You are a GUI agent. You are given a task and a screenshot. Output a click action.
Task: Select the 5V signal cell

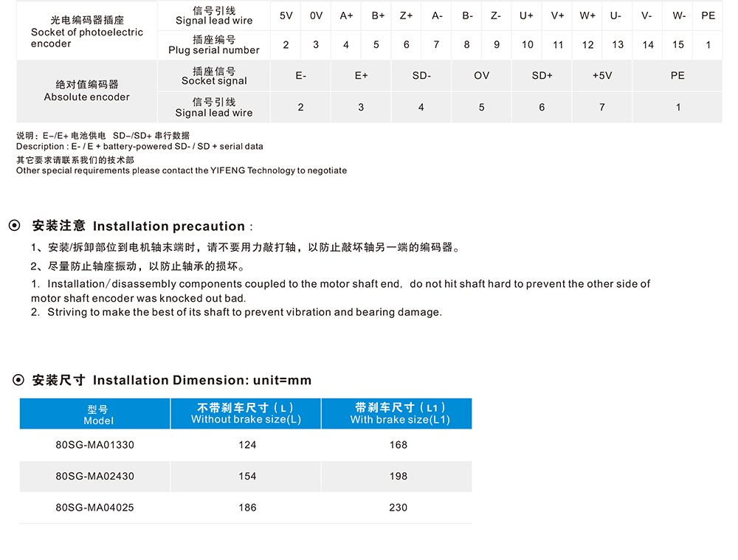(x=286, y=15)
